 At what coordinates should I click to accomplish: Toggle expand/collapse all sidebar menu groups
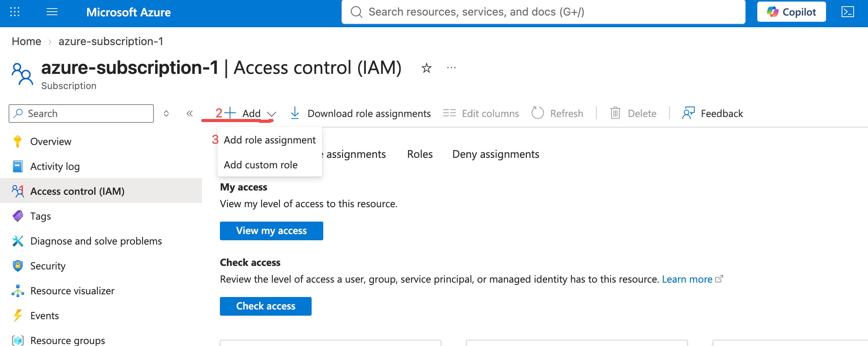(166, 114)
